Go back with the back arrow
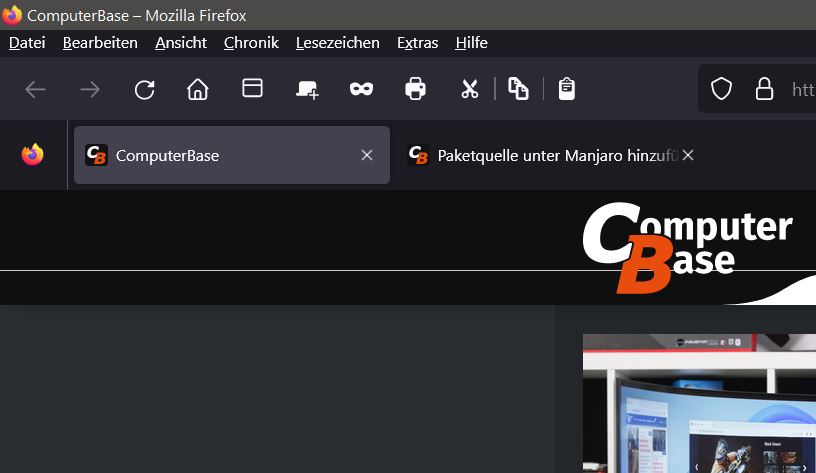816x473 pixels. [35, 90]
